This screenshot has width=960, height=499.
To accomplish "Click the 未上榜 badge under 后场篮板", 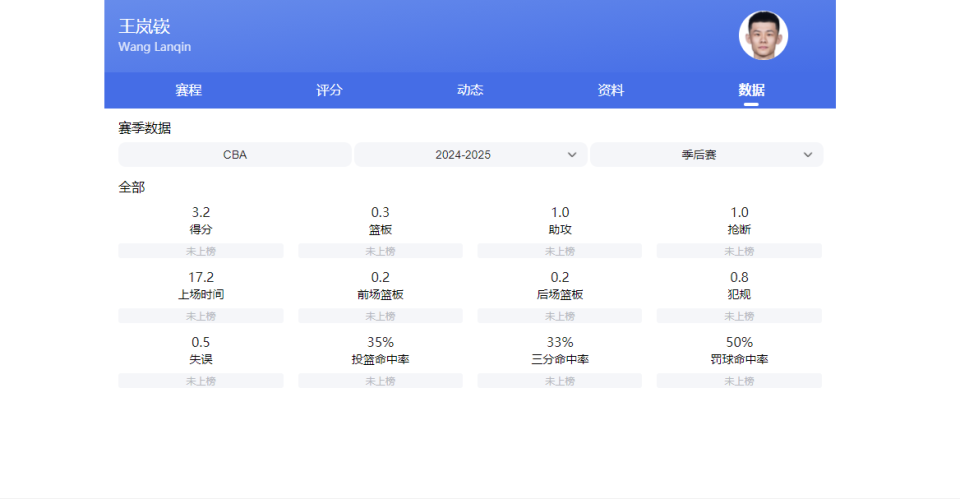I will pyautogui.click(x=560, y=316).
